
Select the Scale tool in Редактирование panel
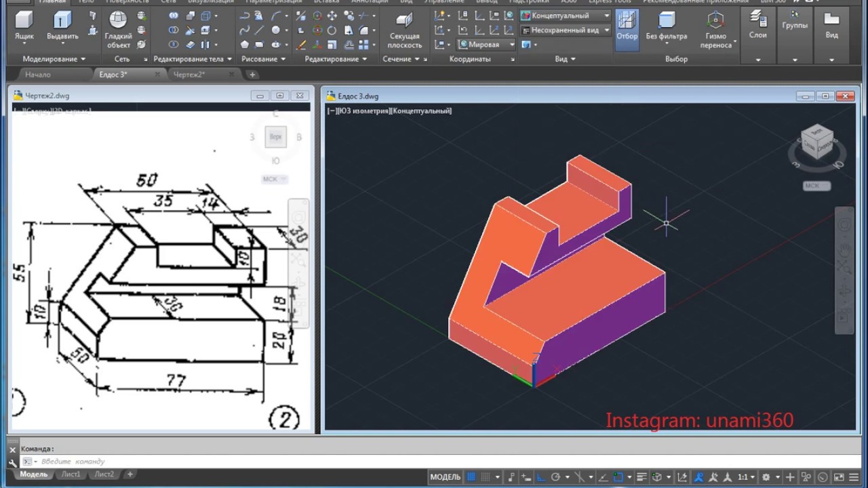pyautogui.click(x=332, y=44)
